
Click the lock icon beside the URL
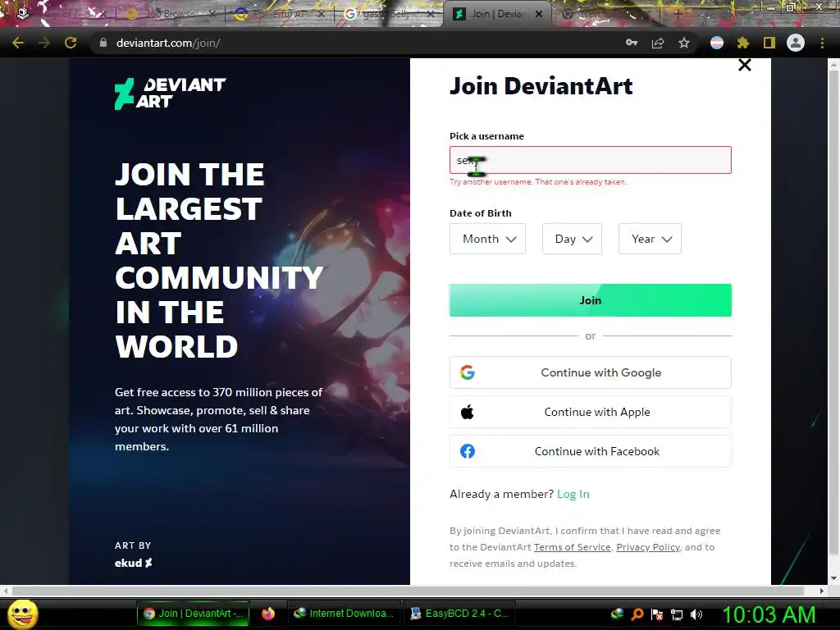[x=103, y=43]
